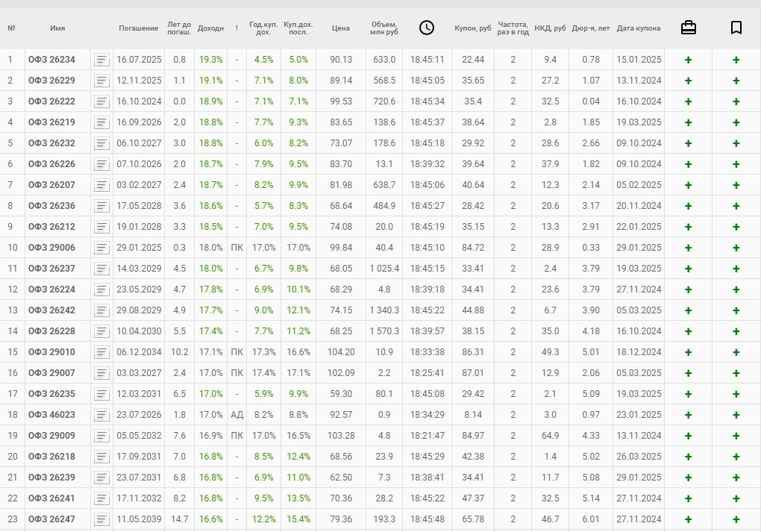Open bond ОФЗ 46023
The image size is (761, 532).
pyautogui.click(x=51, y=415)
